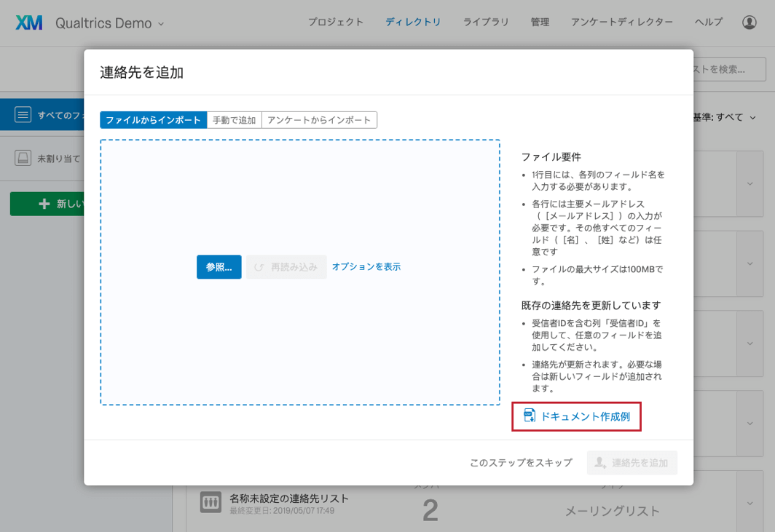Open the user account profile icon

[749, 23]
